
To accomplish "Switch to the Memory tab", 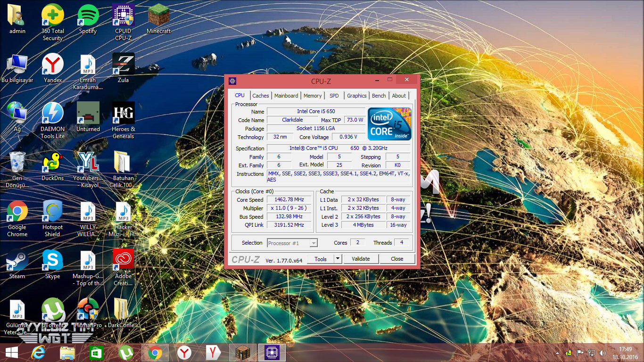I will click(x=313, y=96).
